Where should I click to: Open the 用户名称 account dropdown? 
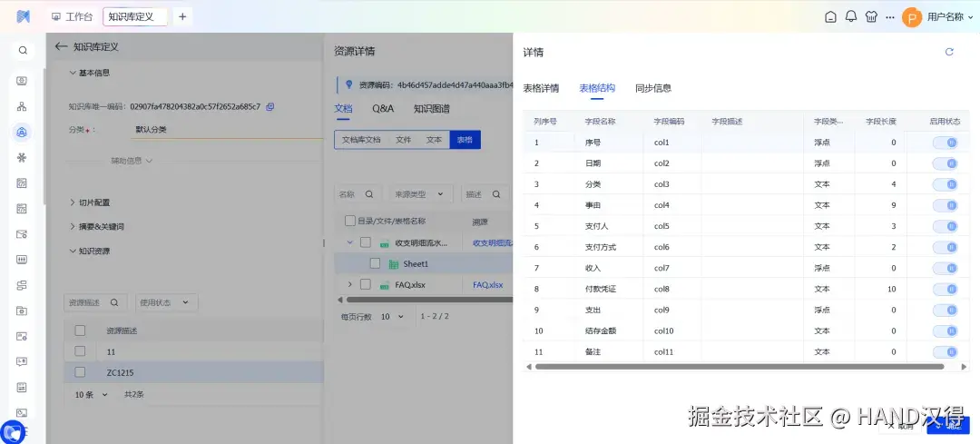tap(950, 17)
